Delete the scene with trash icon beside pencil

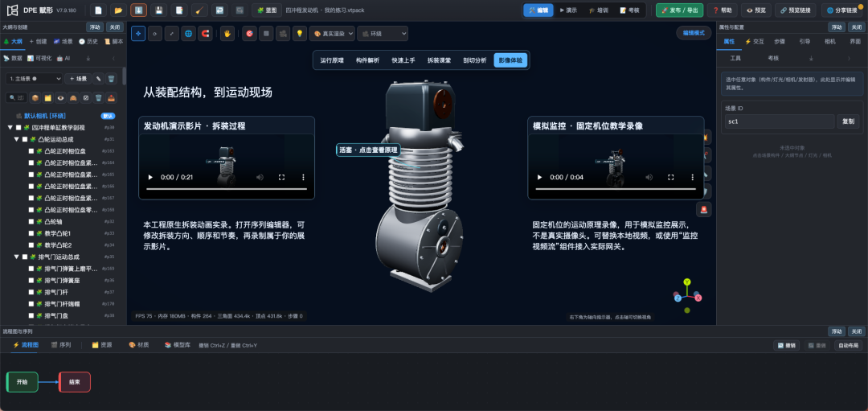click(111, 79)
